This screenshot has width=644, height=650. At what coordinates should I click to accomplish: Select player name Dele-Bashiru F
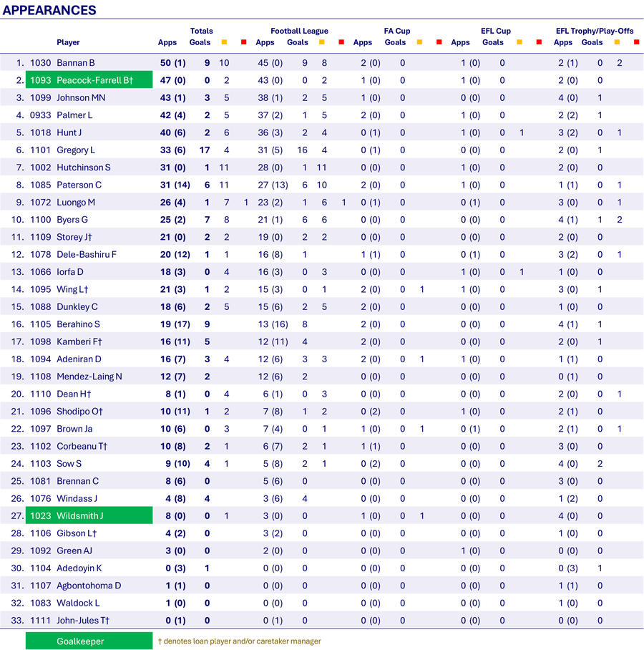87,255
